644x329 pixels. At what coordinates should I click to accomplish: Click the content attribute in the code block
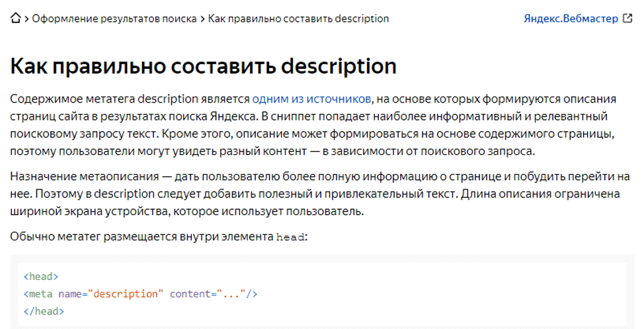188,294
